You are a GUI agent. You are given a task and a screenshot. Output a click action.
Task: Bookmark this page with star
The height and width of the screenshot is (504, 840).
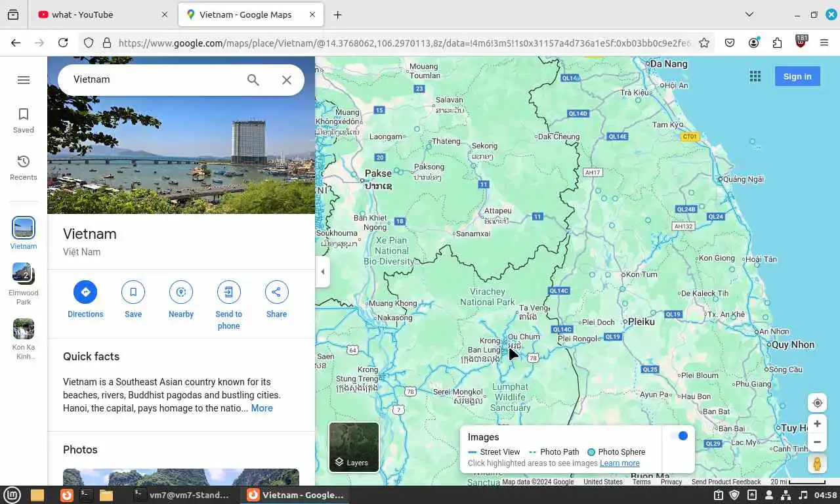click(x=704, y=43)
